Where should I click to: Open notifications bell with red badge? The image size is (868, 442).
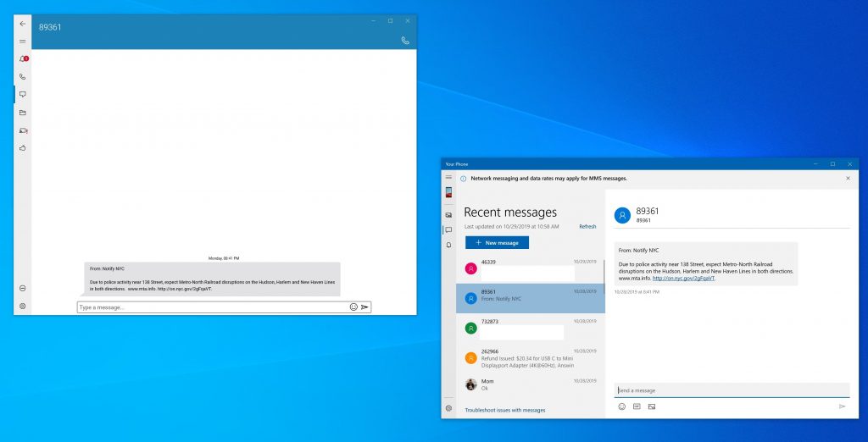point(23,58)
